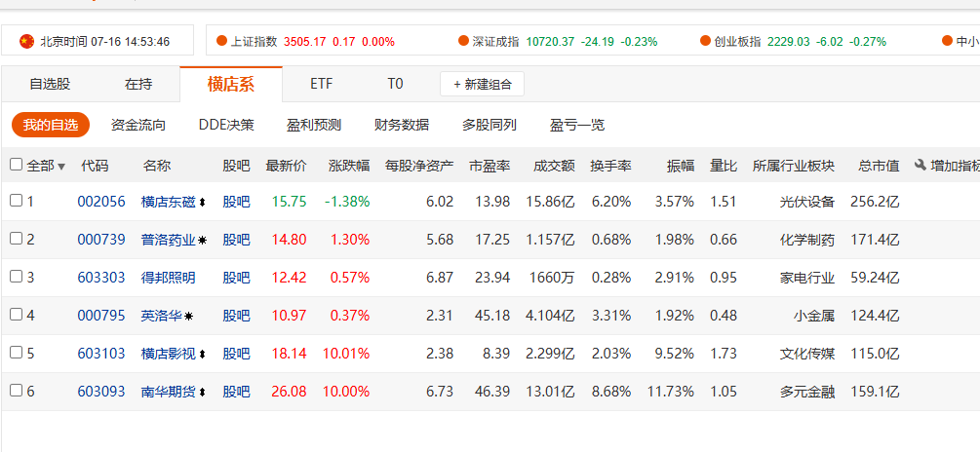Open the 得邦照明 stock name link
Viewport: 980px width, 452px height.
click(169, 278)
